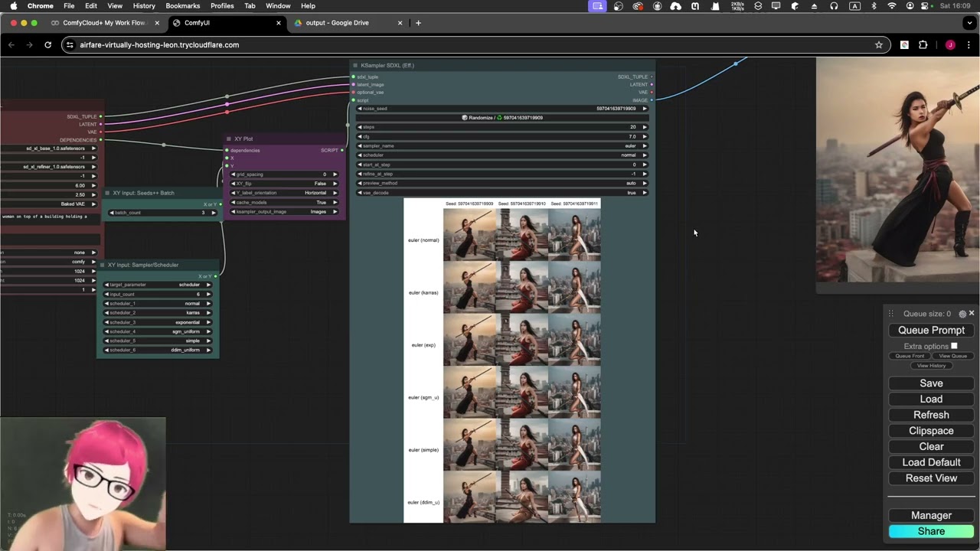Close the ComfyUI queue panel
980x551 pixels.
pyautogui.click(x=972, y=314)
